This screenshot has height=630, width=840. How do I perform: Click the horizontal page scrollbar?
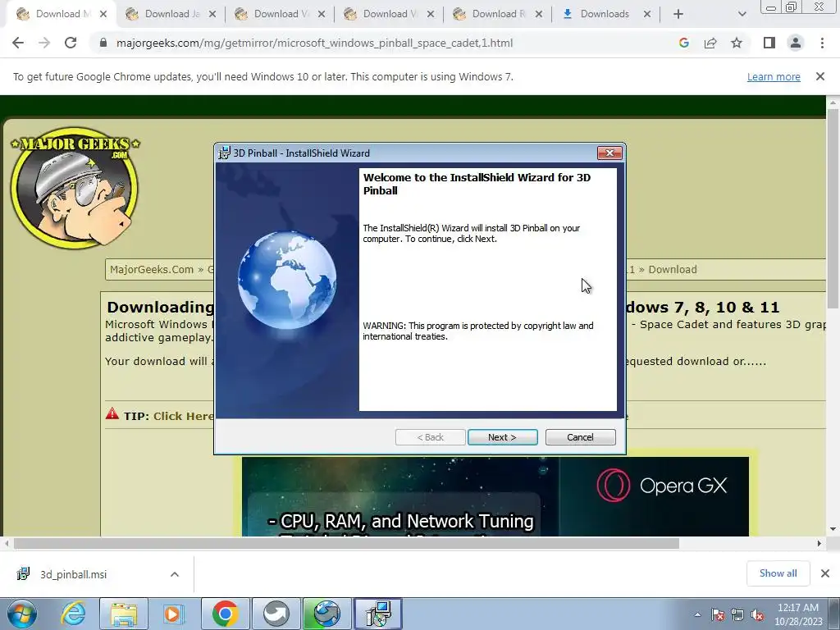point(347,543)
